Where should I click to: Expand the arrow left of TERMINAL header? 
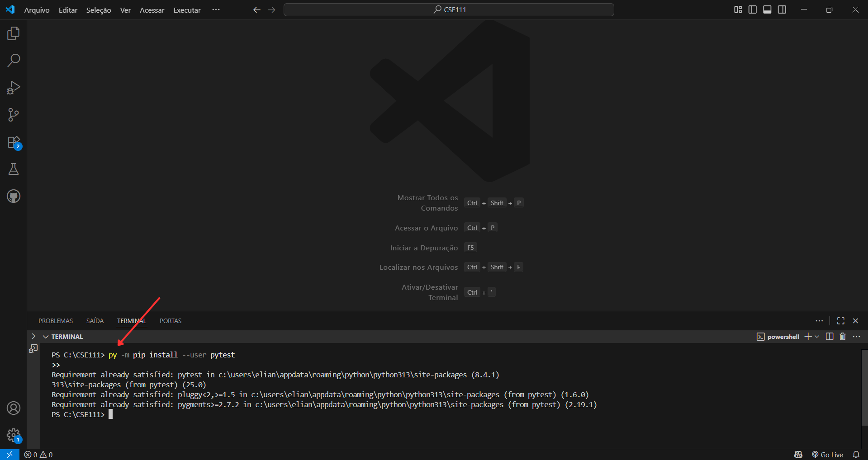pos(33,337)
